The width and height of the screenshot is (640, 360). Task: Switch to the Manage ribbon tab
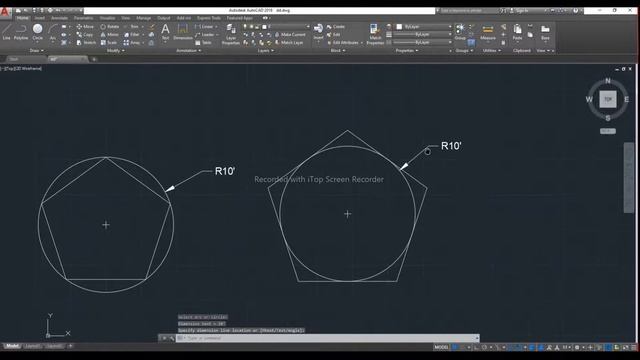pyautogui.click(x=143, y=18)
